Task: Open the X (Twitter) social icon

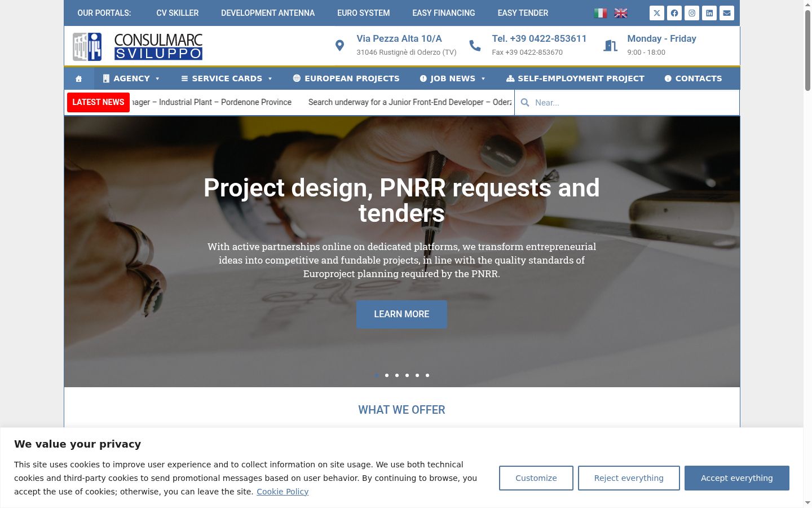Action: 657,13
